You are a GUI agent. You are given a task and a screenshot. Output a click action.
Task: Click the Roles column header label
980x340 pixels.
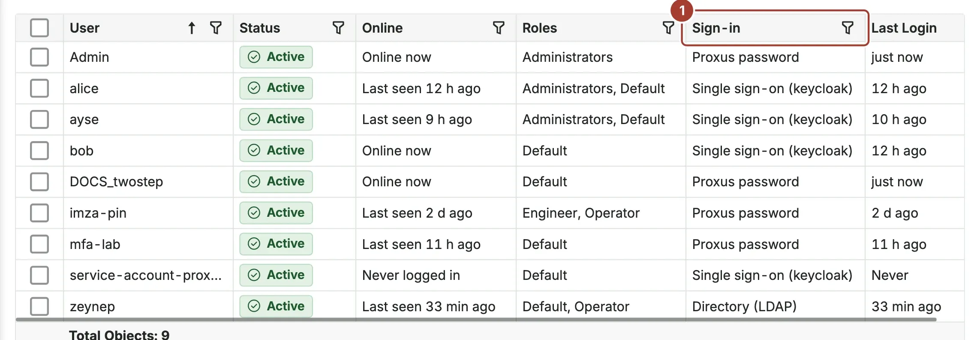[x=540, y=28]
